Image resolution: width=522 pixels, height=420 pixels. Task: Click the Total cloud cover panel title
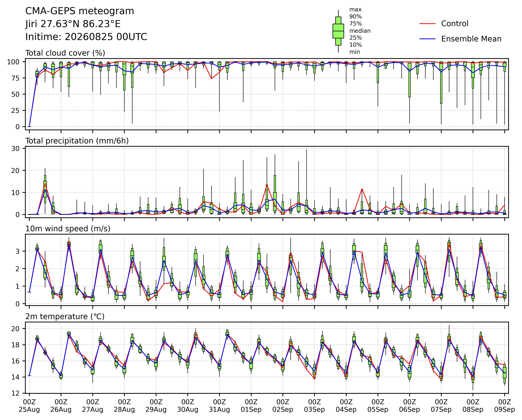point(65,53)
